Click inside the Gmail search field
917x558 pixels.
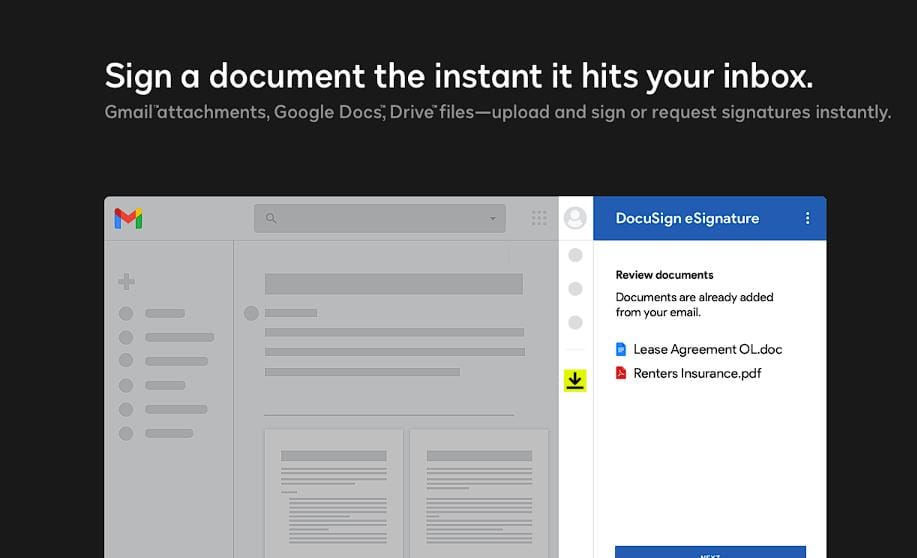pos(380,218)
